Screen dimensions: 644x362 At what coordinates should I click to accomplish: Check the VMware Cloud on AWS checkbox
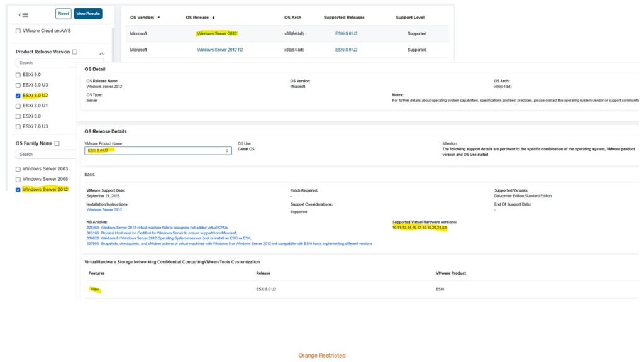point(18,31)
